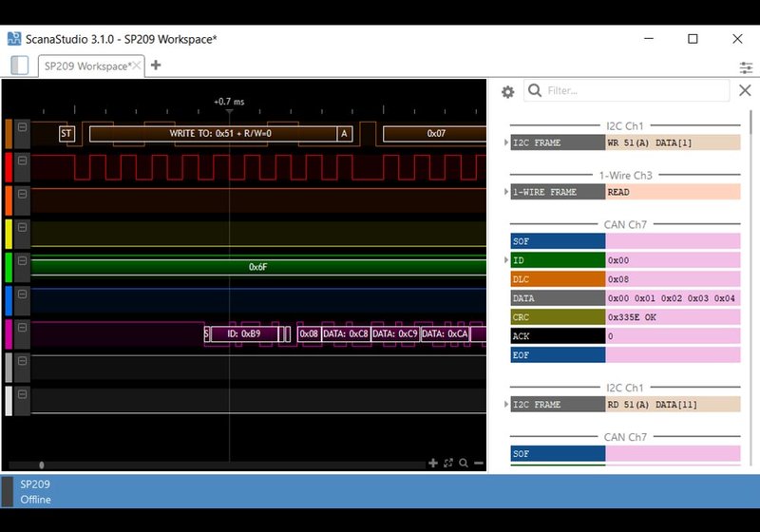The height and width of the screenshot is (532, 760).
Task: Open the workspace settings sliders icon
Action: 746,67
